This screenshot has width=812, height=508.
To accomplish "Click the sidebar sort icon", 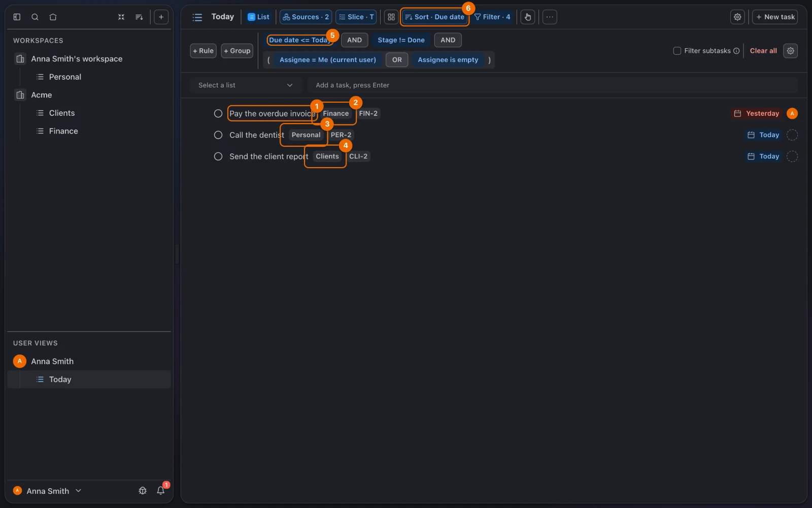I will [x=139, y=17].
